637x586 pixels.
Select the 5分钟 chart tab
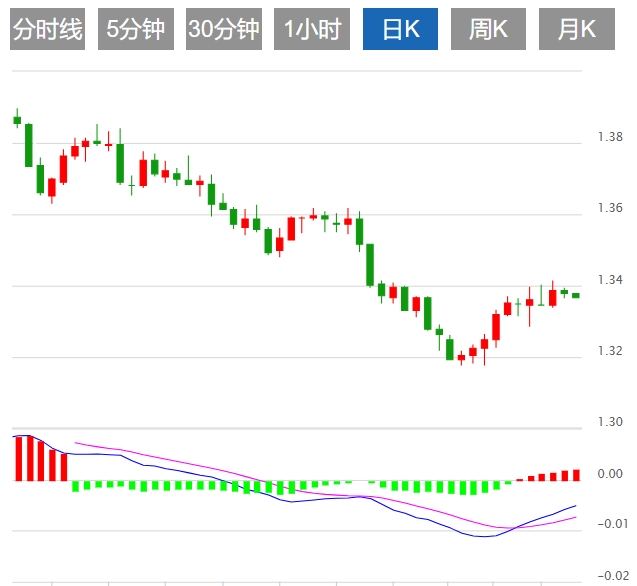tap(135, 29)
